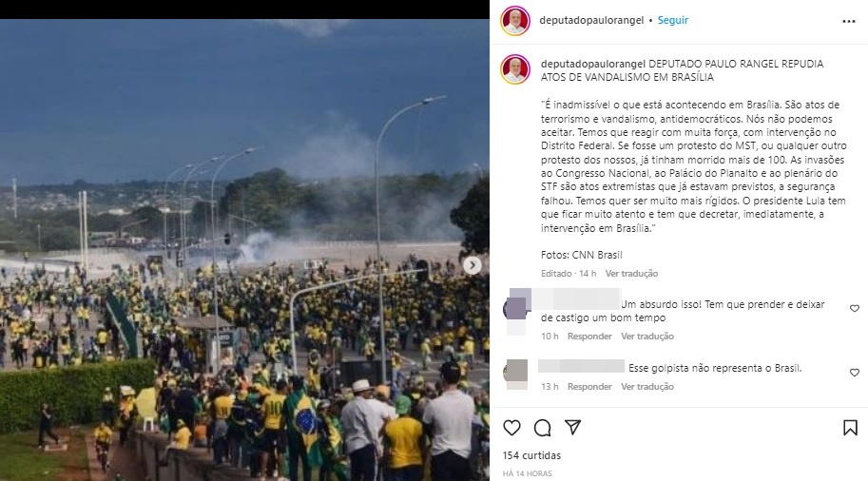Like the 'Um absurdo isso' comment
This screenshot has width=868, height=481.
[854, 308]
